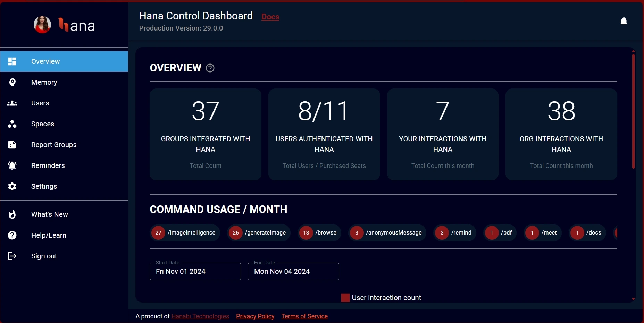Click the Settings gear icon
The image size is (644, 323).
tap(12, 186)
